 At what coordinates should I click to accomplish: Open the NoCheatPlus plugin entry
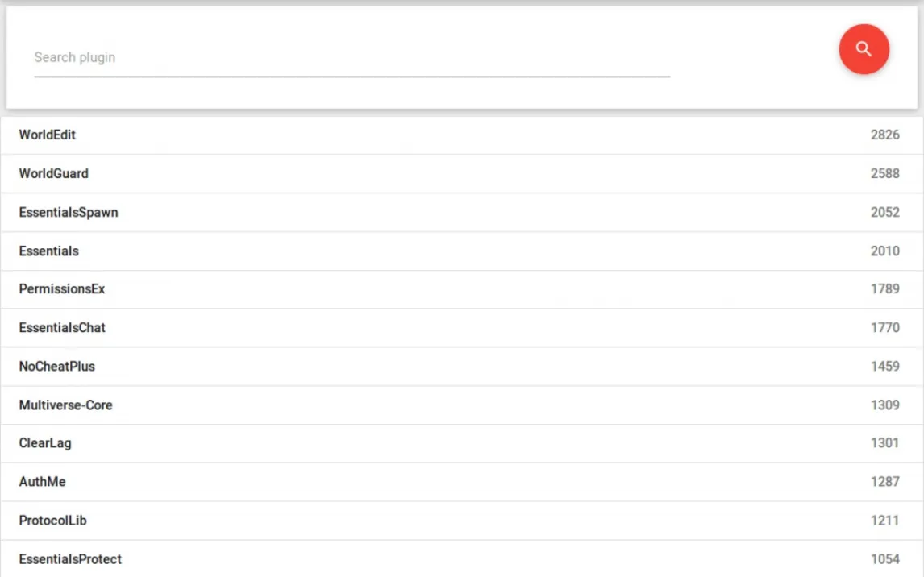57,366
